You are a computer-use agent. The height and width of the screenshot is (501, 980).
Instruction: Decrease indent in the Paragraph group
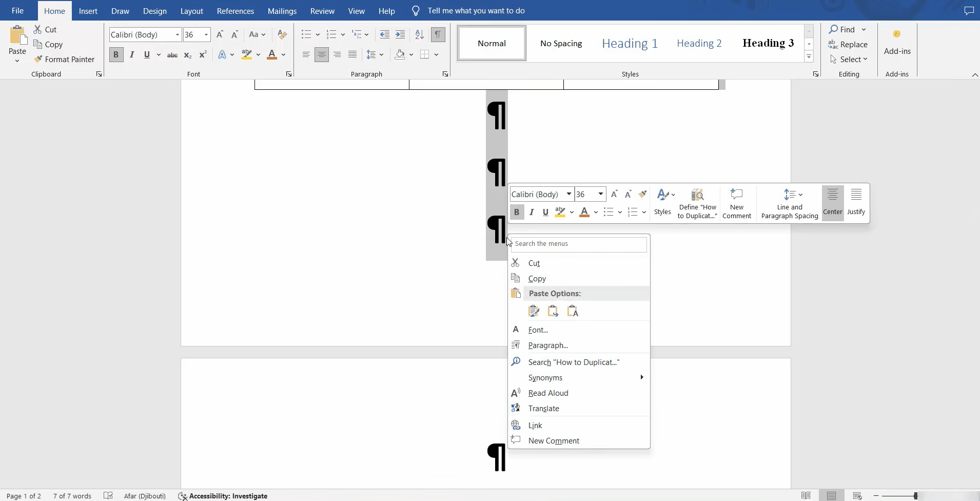point(384,34)
